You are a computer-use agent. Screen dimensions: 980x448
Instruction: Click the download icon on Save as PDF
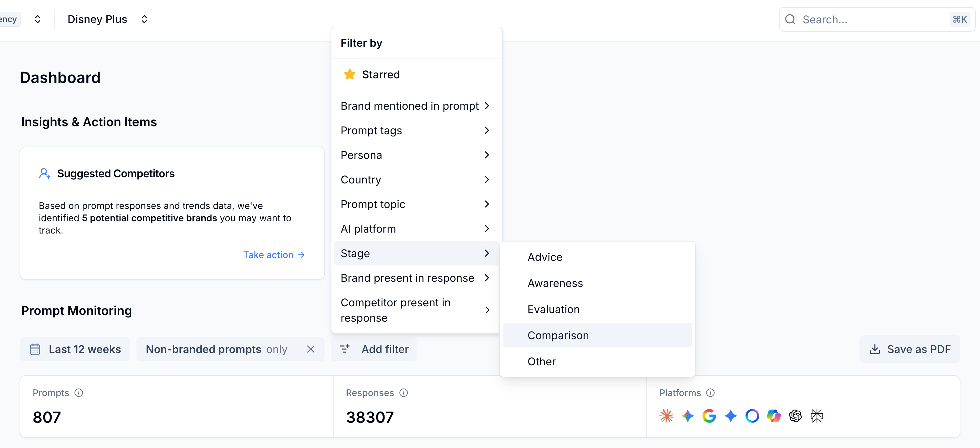pyautogui.click(x=875, y=349)
